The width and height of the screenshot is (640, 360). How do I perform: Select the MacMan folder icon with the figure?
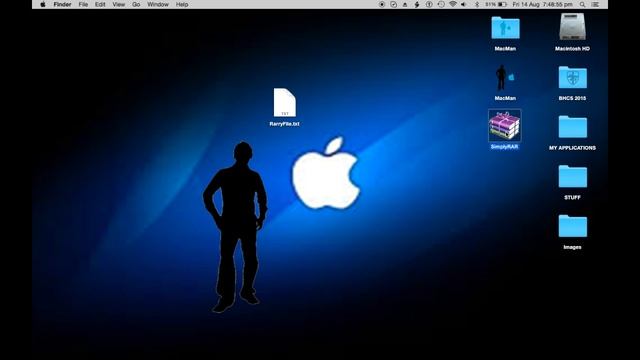[505, 28]
